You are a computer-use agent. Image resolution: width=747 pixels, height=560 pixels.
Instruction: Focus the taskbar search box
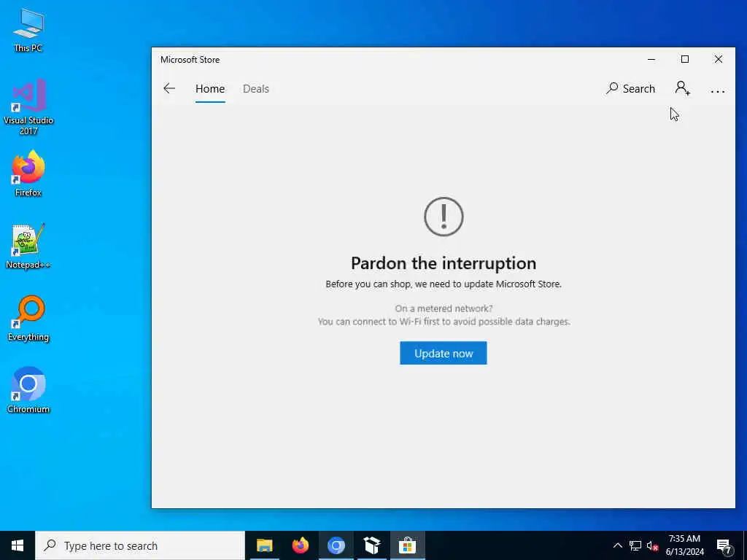pyautogui.click(x=140, y=545)
